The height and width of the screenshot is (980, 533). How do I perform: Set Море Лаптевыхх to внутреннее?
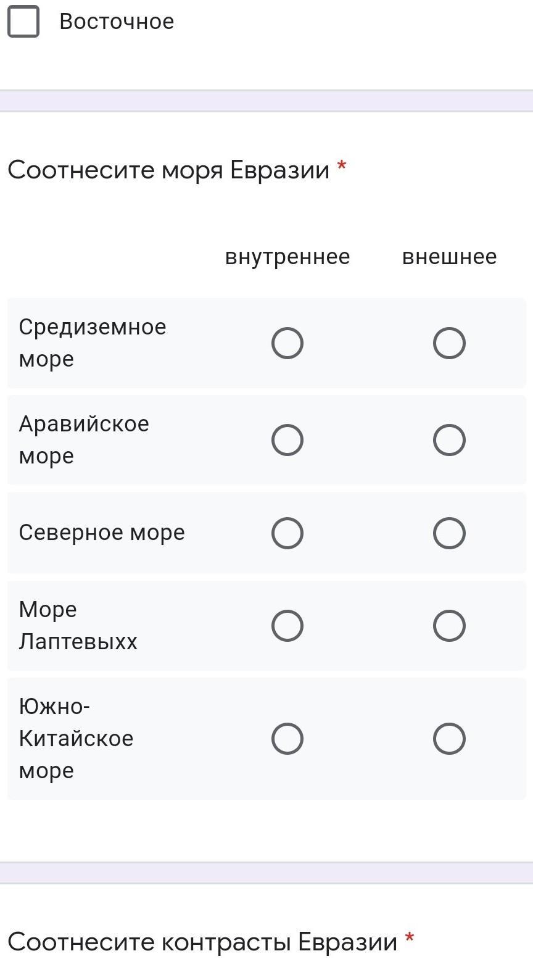tap(287, 626)
